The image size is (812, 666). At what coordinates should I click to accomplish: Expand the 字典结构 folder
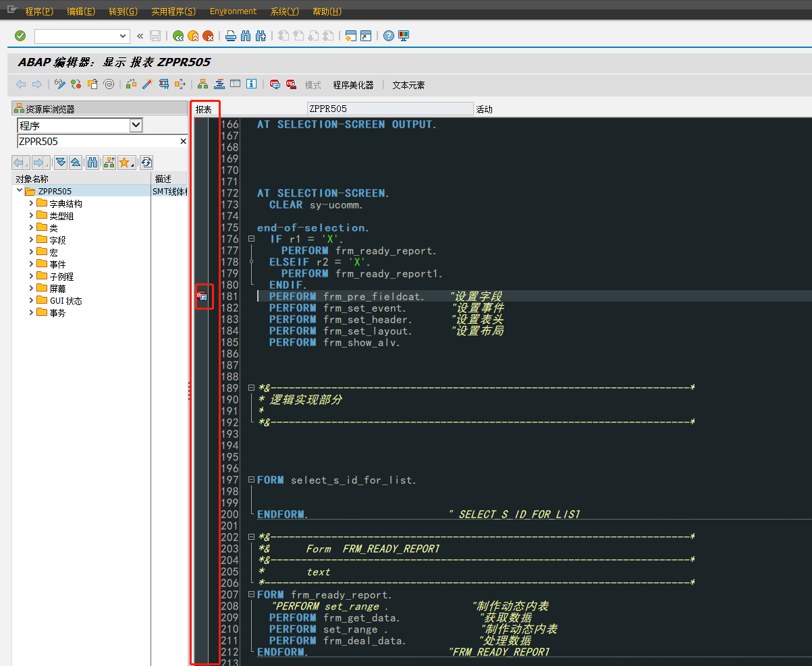coord(31,203)
